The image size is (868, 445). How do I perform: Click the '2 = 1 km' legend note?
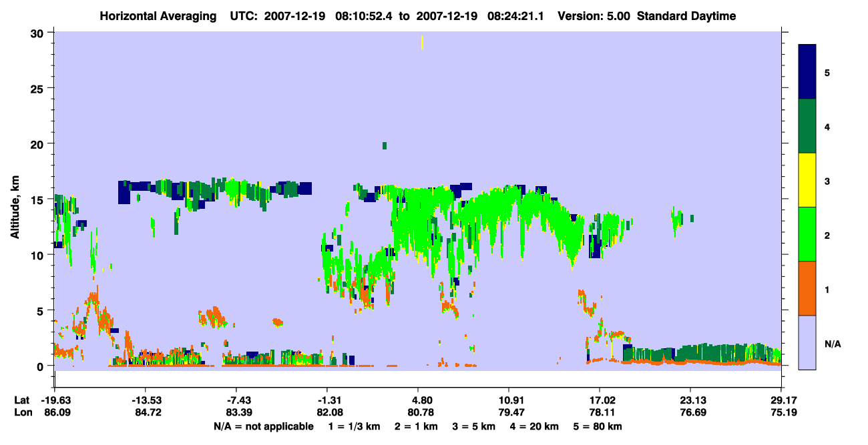(x=415, y=426)
